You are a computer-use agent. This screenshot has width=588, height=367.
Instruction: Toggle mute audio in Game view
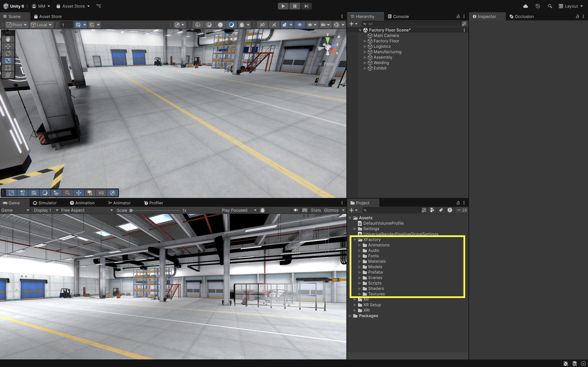point(296,210)
